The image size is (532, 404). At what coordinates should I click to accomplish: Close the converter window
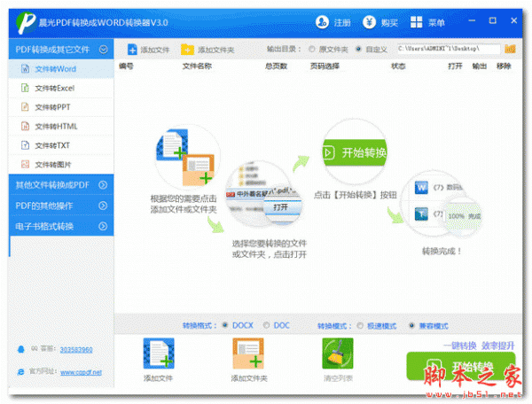pyautogui.click(x=514, y=20)
